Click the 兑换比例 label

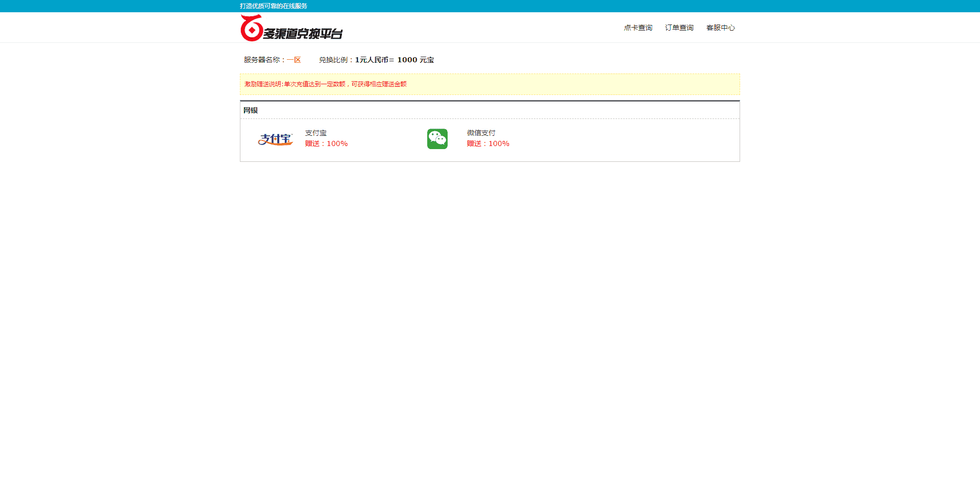click(336, 60)
